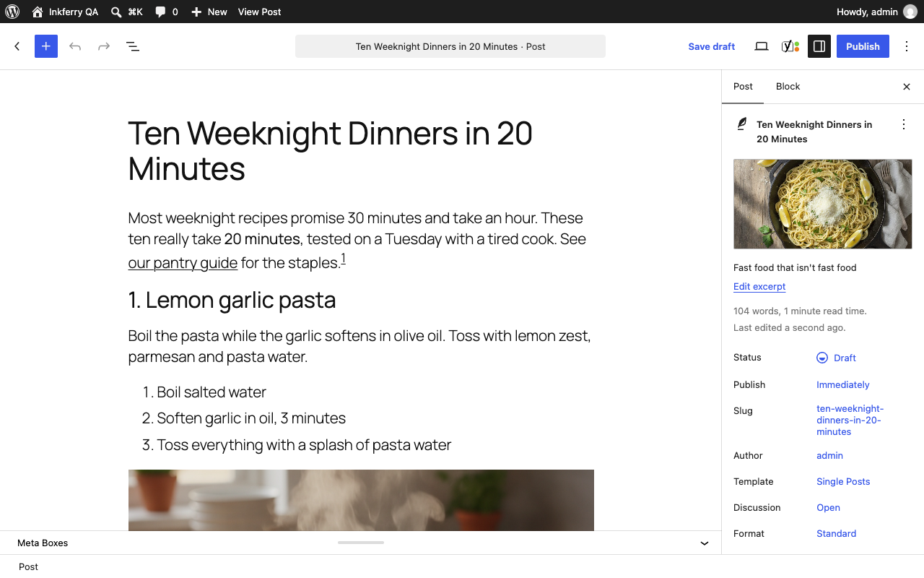Switch to the Post tab
The width and height of the screenshot is (924, 578).
(x=743, y=87)
